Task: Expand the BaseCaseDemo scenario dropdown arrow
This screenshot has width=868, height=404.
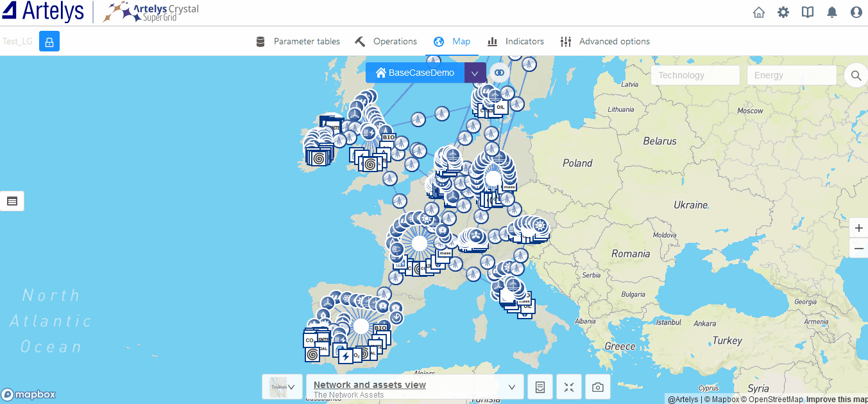Action: pyautogui.click(x=475, y=73)
